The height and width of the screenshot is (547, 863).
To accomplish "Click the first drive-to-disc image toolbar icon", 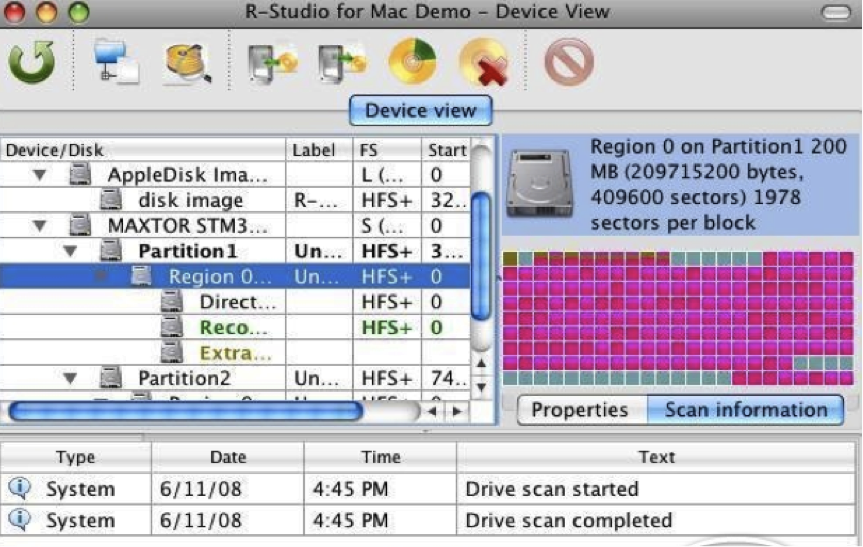I will pyautogui.click(x=269, y=63).
